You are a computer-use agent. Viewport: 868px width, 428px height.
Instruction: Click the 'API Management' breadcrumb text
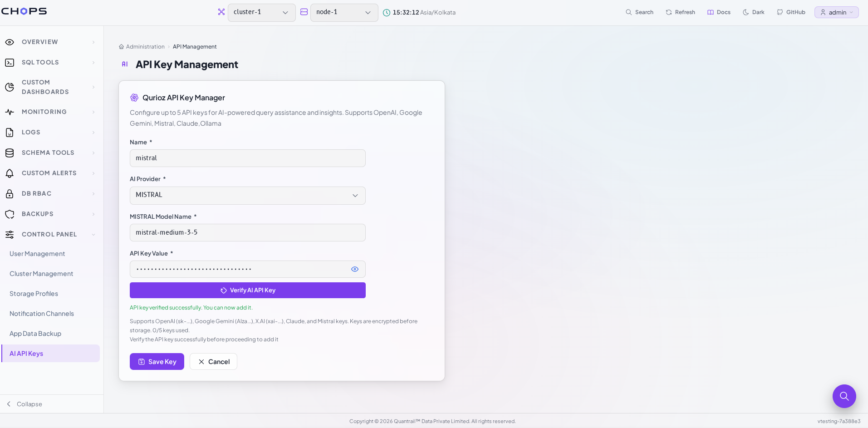[x=195, y=47]
